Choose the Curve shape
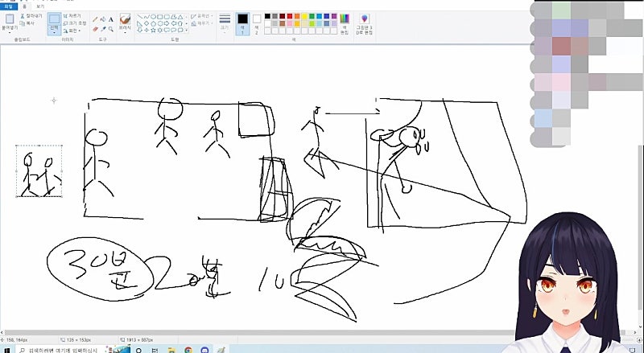Viewport: 644px width, 353px height. [x=147, y=17]
